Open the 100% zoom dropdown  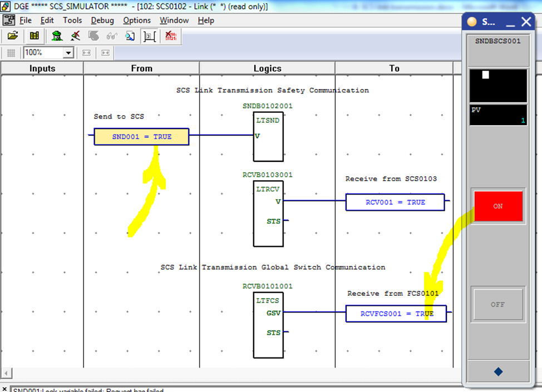pyautogui.click(x=68, y=53)
